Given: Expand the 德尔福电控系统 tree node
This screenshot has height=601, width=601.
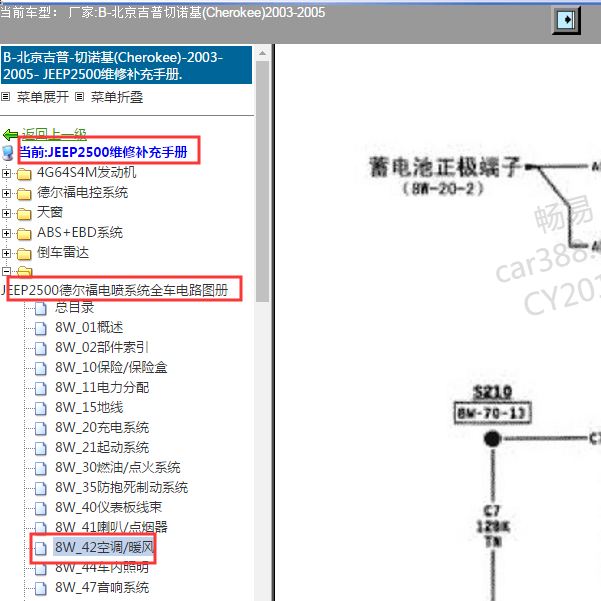Looking at the screenshot, I should click(6, 193).
